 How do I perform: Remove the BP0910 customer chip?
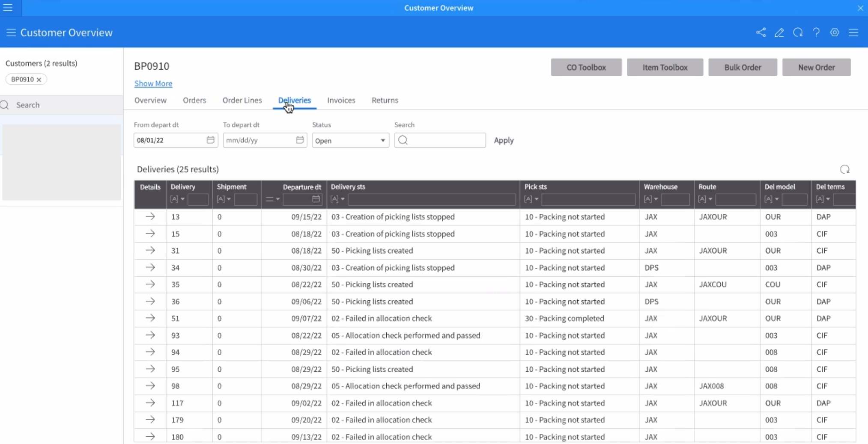coord(39,80)
